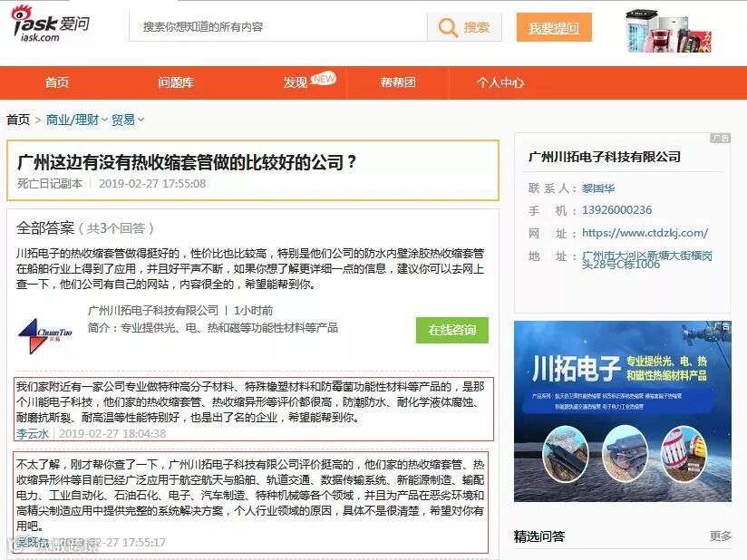Click the 全部答案 heading
747x560 pixels.
click(45, 228)
